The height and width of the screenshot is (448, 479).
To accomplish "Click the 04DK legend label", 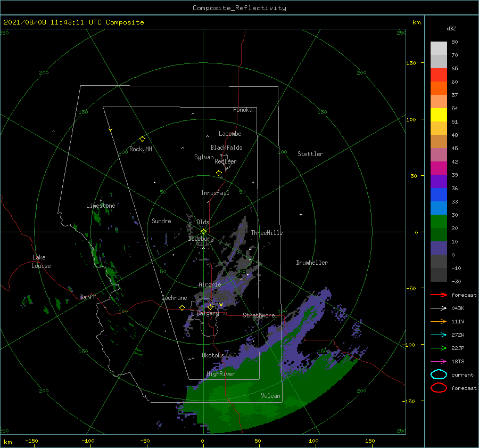I will (458, 308).
